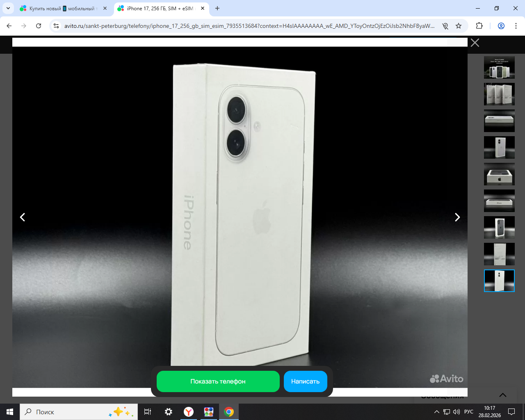Open sixth thumbnail, box edge reading iPhone
The height and width of the screenshot is (420, 525).
(x=499, y=201)
